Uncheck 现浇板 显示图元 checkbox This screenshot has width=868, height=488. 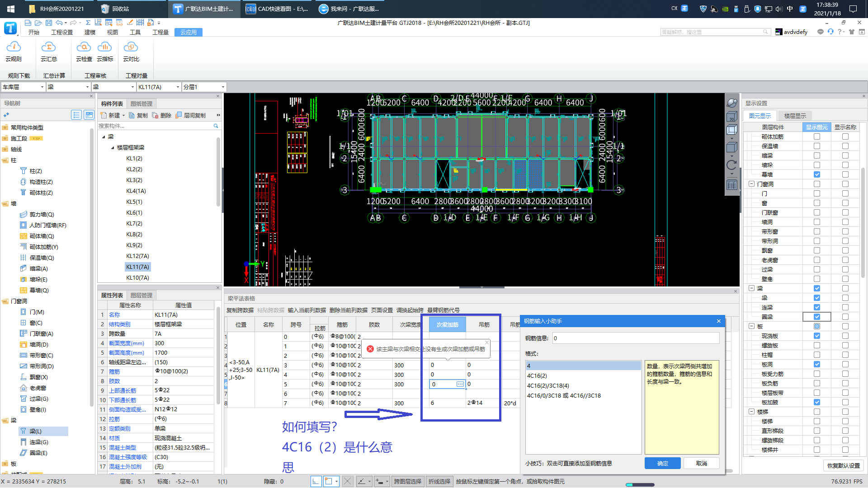click(x=816, y=336)
